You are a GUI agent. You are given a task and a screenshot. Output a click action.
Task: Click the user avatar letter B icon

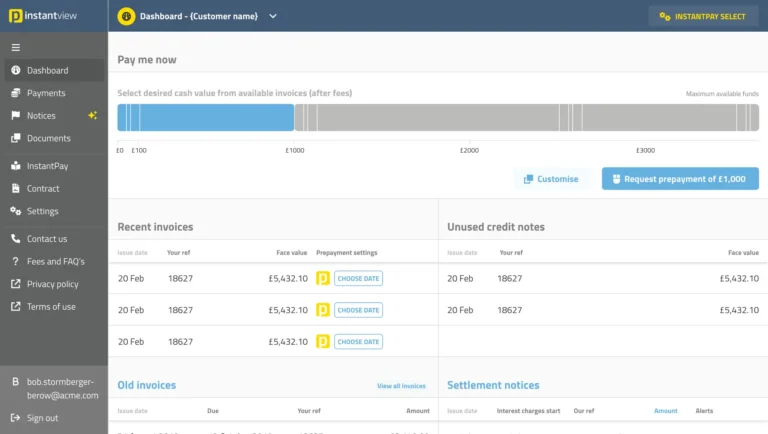tap(15, 381)
